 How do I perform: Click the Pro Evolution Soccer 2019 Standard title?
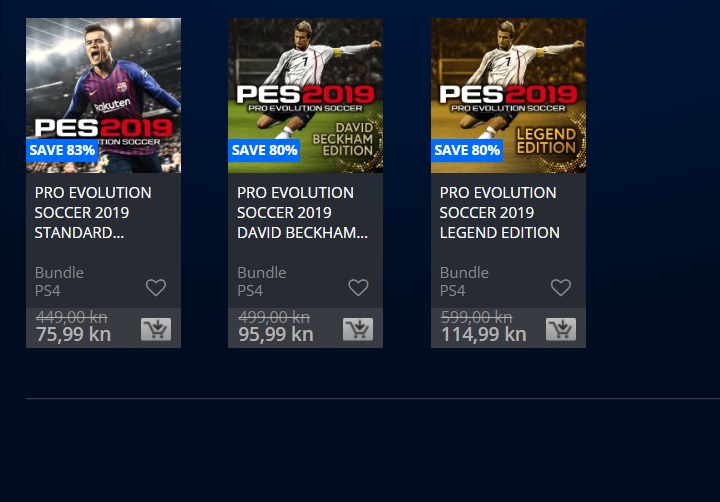(x=93, y=212)
